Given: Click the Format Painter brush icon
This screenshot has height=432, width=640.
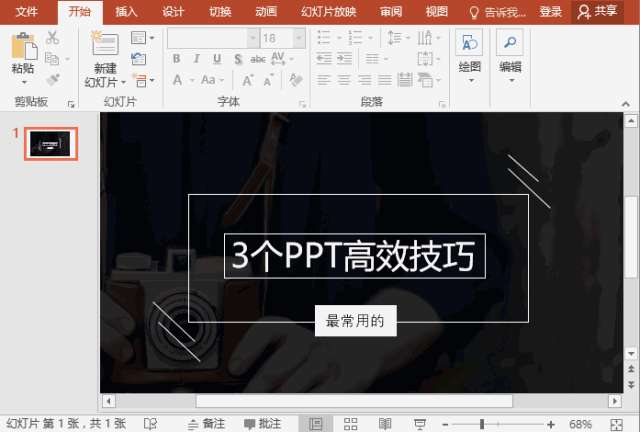Looking at the screenshot, I should coord(53,79).
